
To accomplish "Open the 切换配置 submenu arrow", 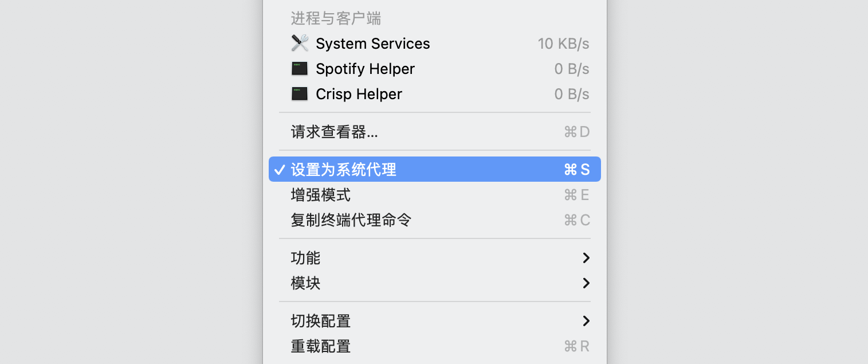I will pyautogui.click(x=586, y=321).
